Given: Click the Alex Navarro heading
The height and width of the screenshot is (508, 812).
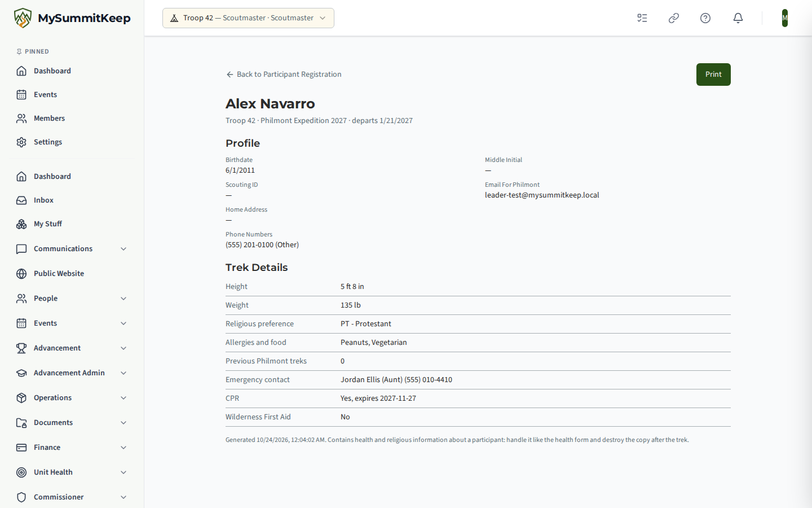Looking at the screenshot, I should (x=270, y=104).
